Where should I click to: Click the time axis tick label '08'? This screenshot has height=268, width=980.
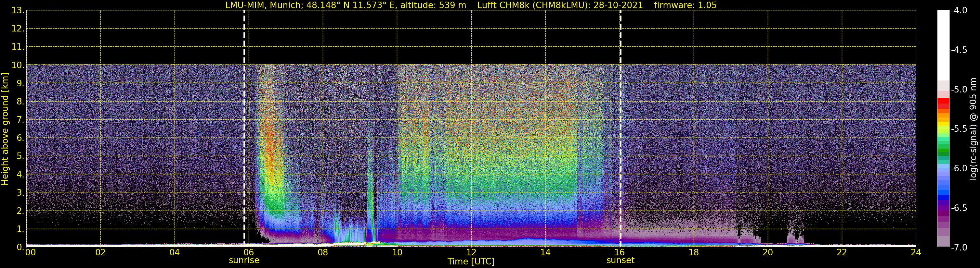(x=323, y=252)
